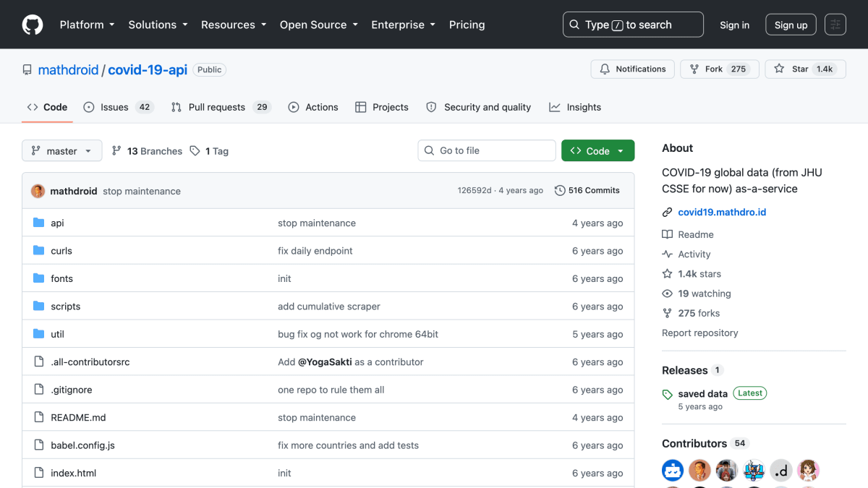Open the Pull requests tab

pyautogui.click(x=220, y=107)
